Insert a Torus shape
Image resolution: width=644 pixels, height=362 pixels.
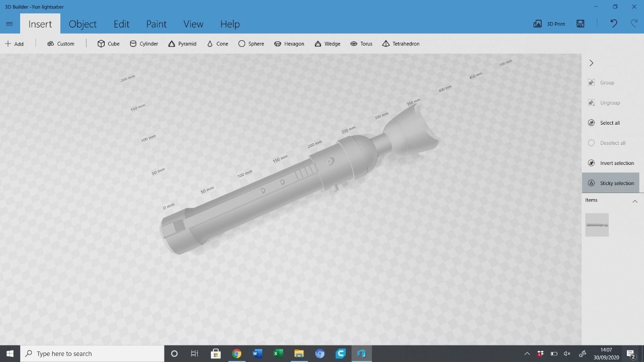point(361,44)
